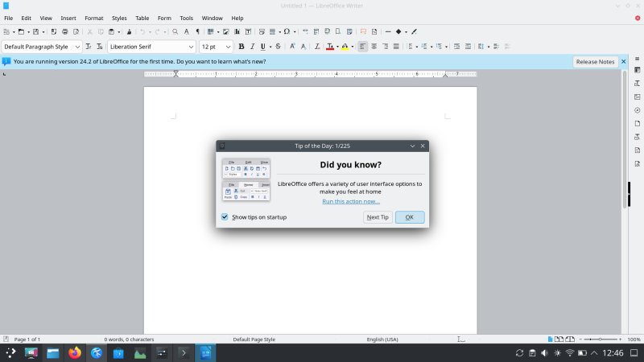This screenshot has width=644, height=362.
Task: Toggle bold formatting in the toolbar
Action: (x=241, y=47)
